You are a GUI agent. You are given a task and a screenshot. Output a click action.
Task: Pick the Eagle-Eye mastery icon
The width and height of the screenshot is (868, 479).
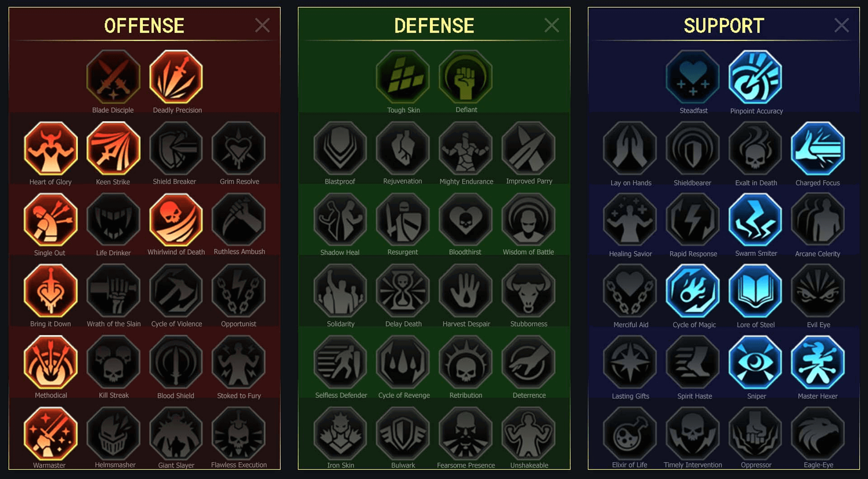[818, 433]
